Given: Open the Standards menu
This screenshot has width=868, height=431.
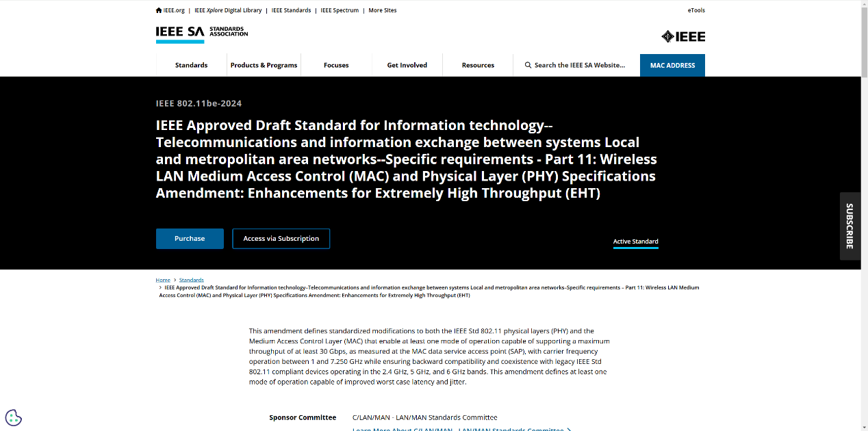Looking at the screenshot, I should 191,65.
